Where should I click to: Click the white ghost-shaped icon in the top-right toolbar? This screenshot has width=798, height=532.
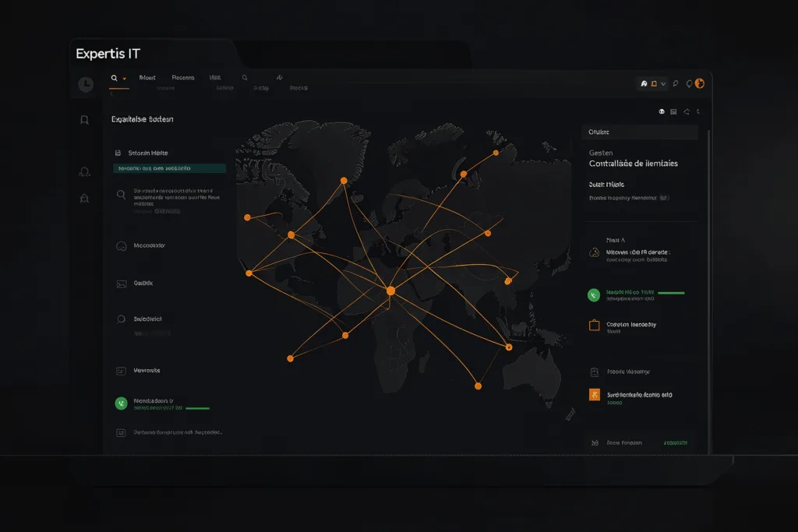644,83
